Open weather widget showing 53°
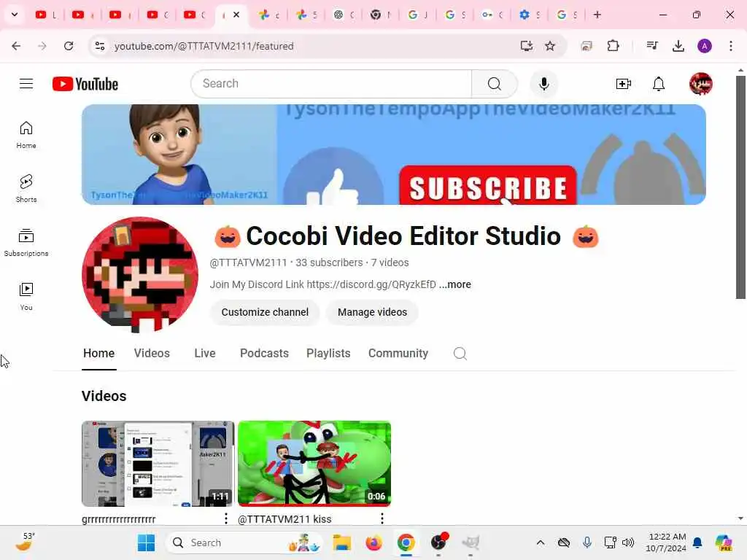This screenshot has width=747, height=560. click(24, 542)
